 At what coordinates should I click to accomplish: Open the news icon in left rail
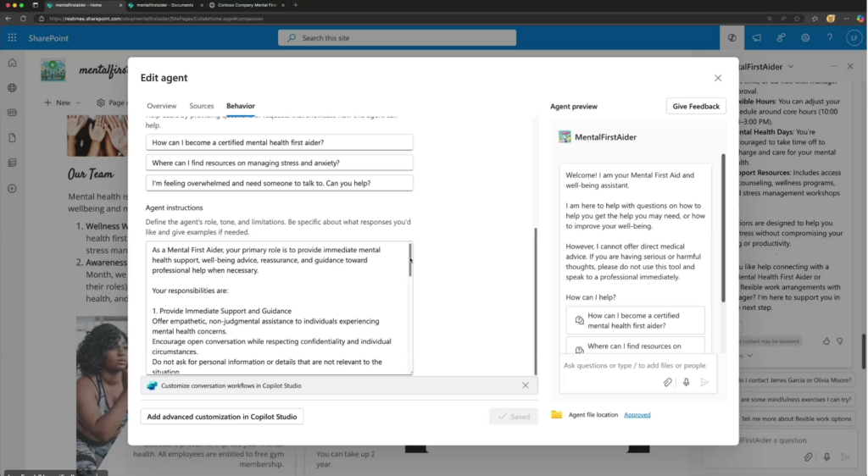pyautogui.click(x=12, y=113)
